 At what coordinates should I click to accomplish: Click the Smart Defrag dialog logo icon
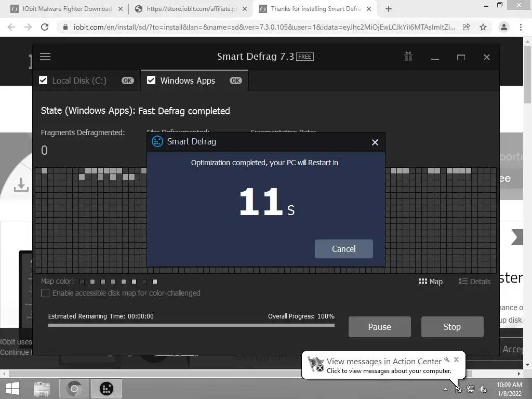coord(157,141)
